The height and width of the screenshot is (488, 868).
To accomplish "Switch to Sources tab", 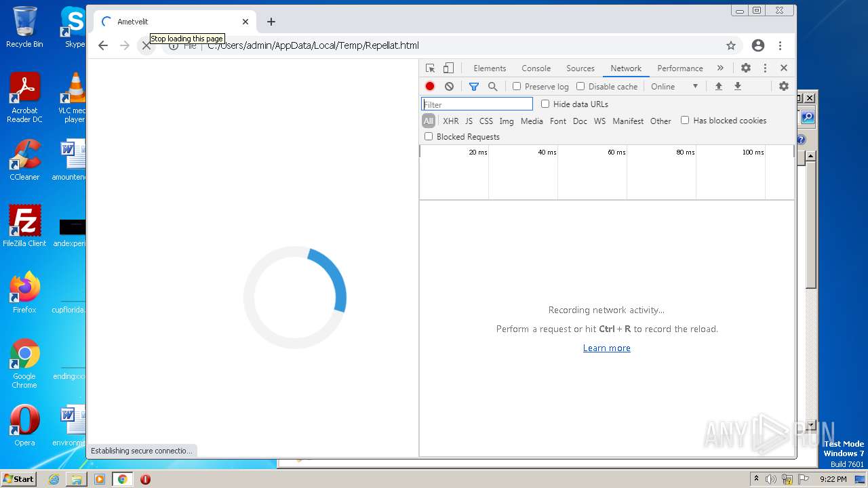I will coord(580,68).
